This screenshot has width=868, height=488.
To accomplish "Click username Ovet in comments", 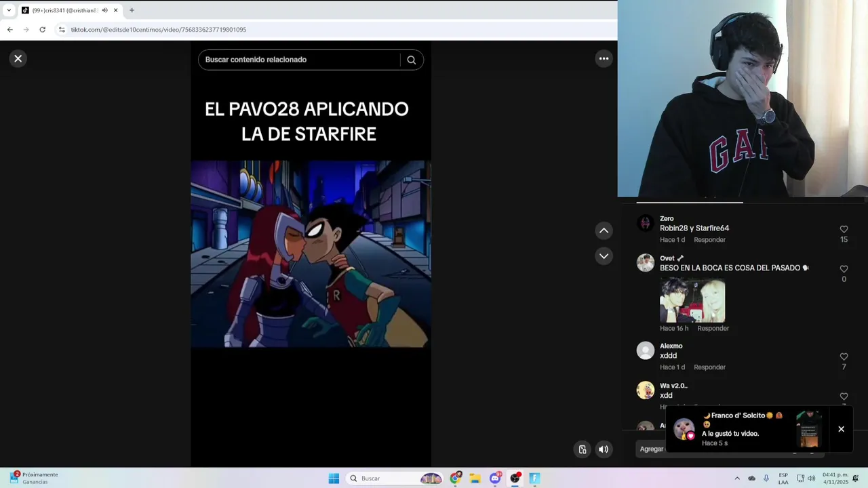I will point(667,258).
